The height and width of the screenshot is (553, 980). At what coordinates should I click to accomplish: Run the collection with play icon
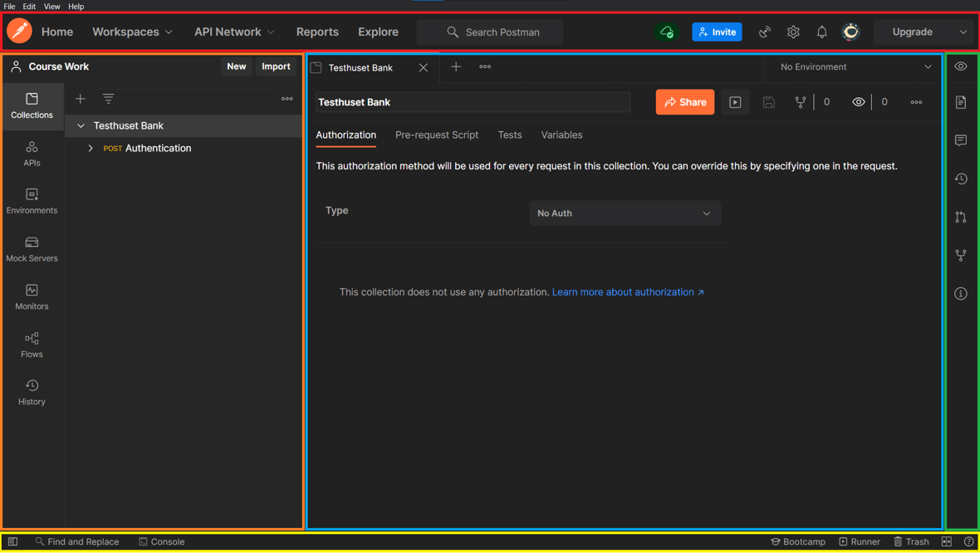click(x=735, y=102)
